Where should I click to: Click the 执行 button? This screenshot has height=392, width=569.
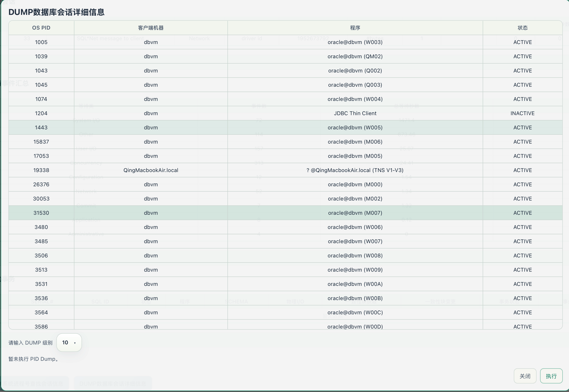pyautogui.click(x=551, y=376)
